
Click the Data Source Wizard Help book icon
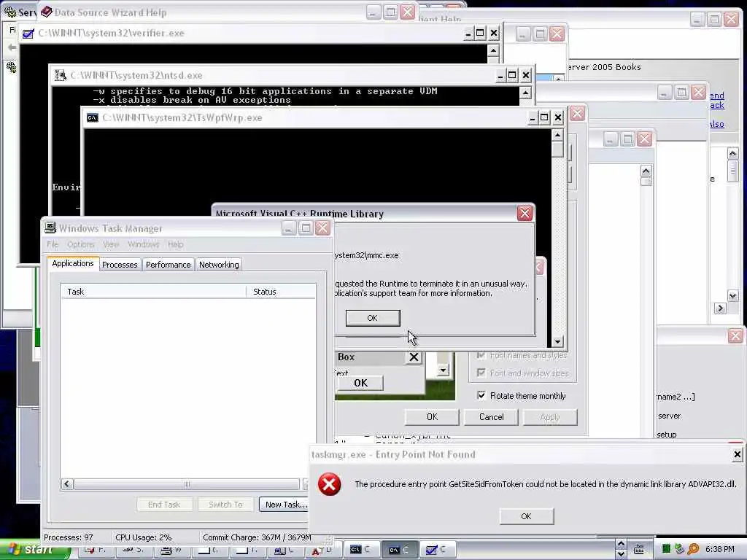tap(46, 12)
